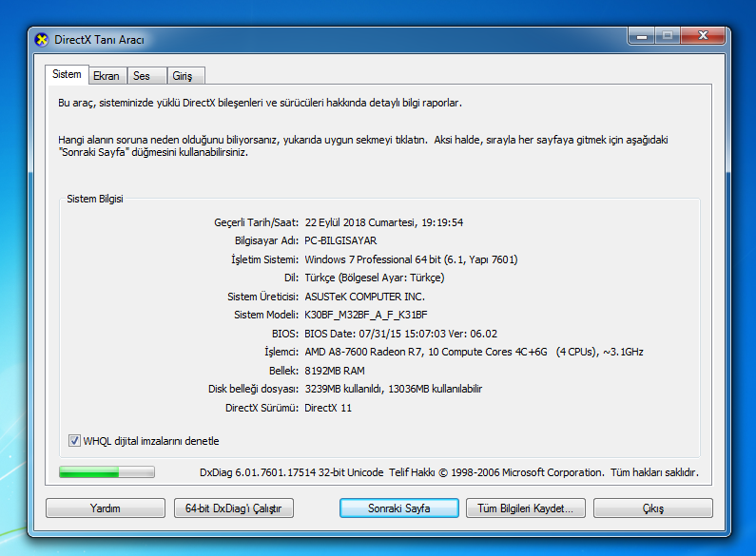Close the DirectX Tanı Aracı window
Screen dimensions: 756x556
[x=703, y=36]
